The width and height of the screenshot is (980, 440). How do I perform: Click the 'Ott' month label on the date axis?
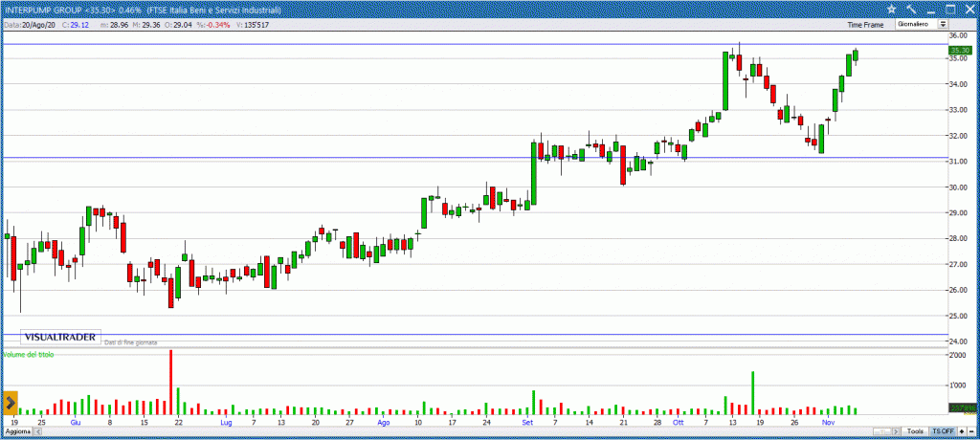[679, 423]
